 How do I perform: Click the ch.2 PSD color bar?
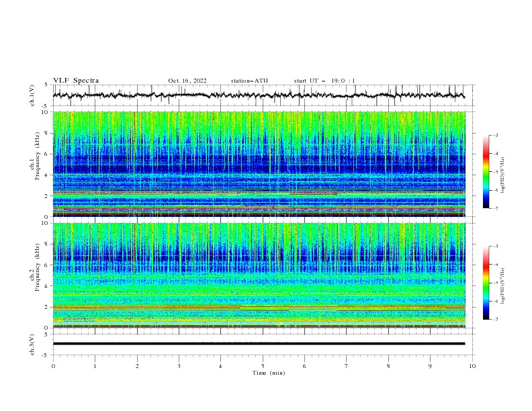point(486,283)
